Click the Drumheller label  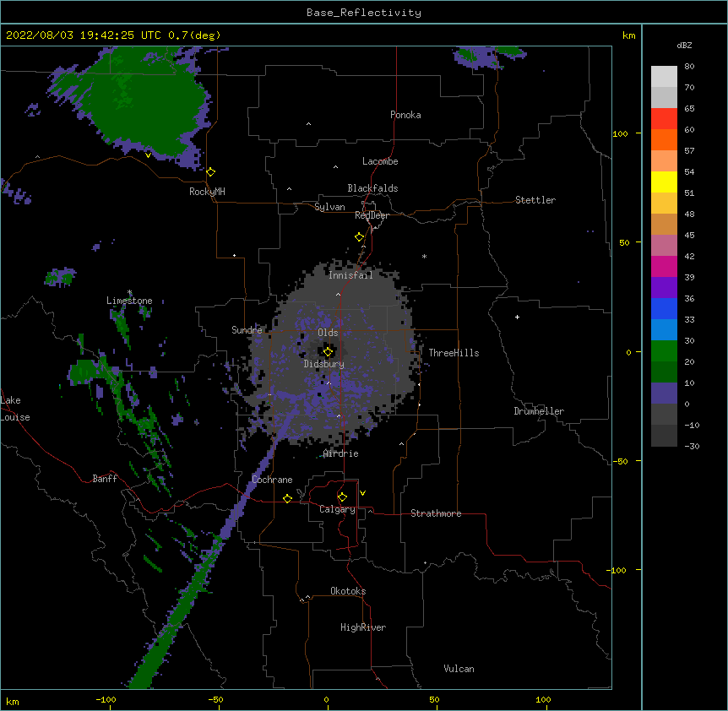point(539,411)
